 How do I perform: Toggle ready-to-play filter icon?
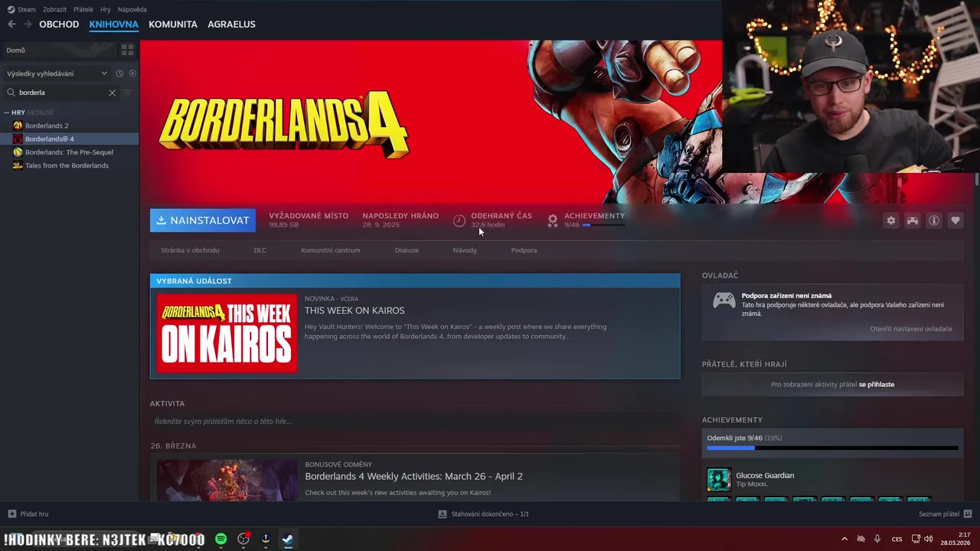[132, 73]
